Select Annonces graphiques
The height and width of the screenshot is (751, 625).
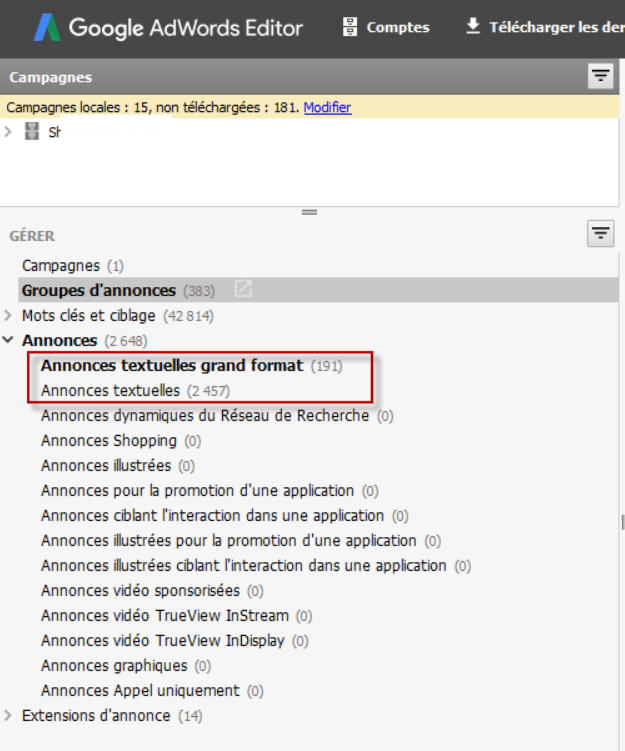coord(126,666)
